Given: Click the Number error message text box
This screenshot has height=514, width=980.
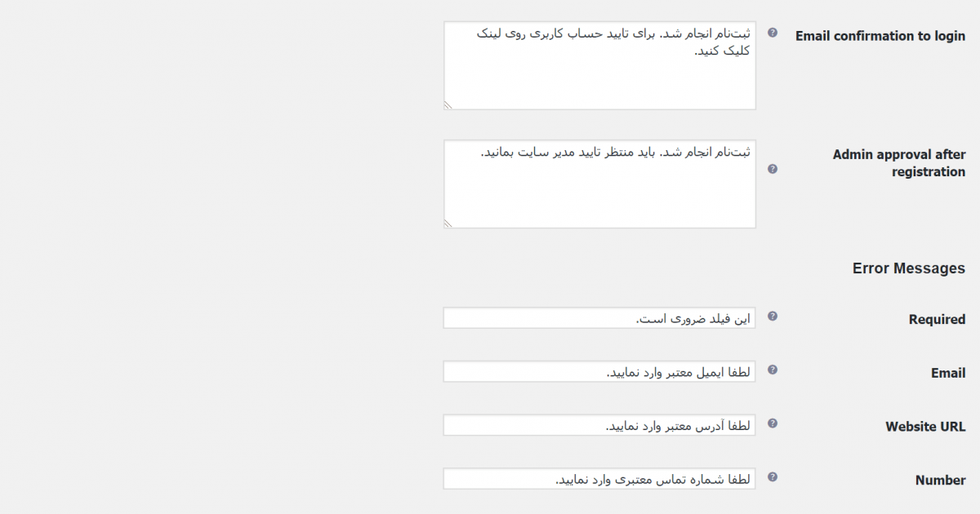Looking at the screenshot, I should pyautogui.click(x=599, y=479).
